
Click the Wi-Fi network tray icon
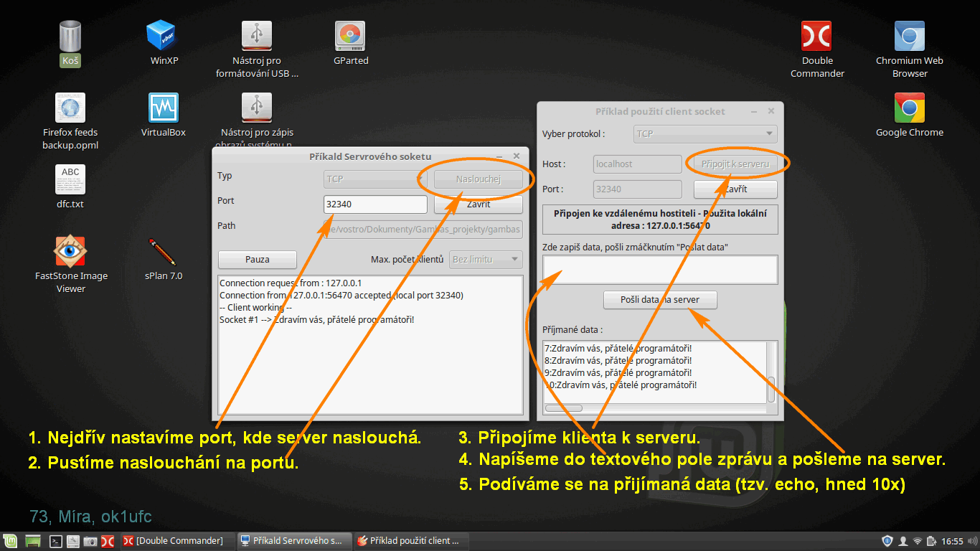pos(917,541)
